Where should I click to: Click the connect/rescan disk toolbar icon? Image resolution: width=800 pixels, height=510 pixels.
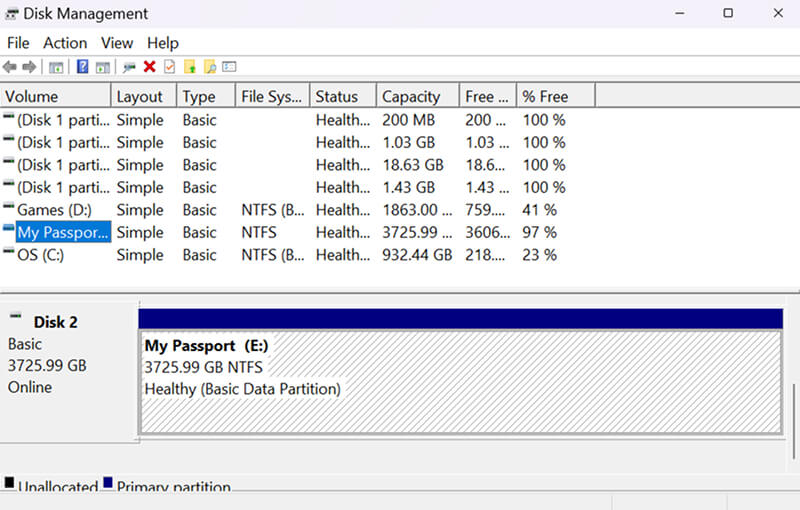point(129,67)
